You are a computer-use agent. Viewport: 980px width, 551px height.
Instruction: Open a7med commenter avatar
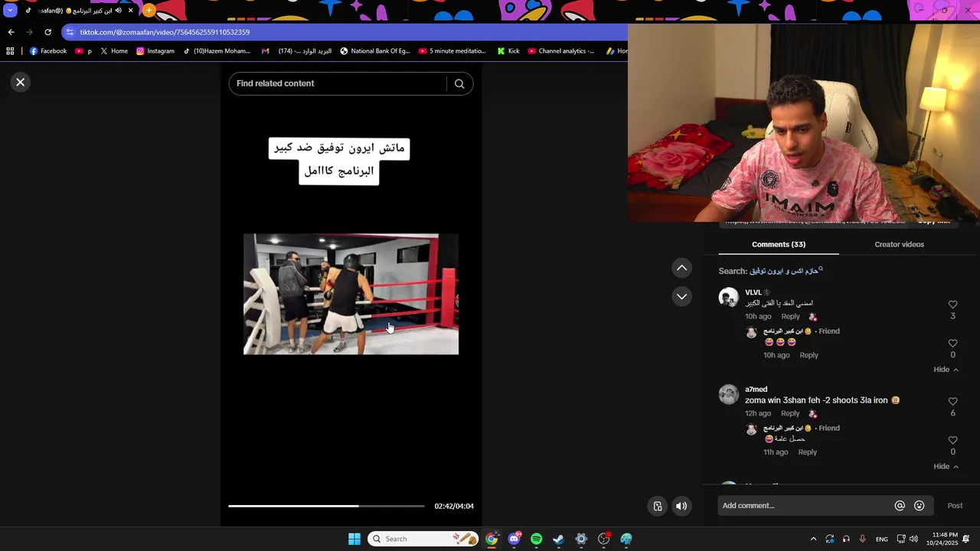tap(728, 394)
